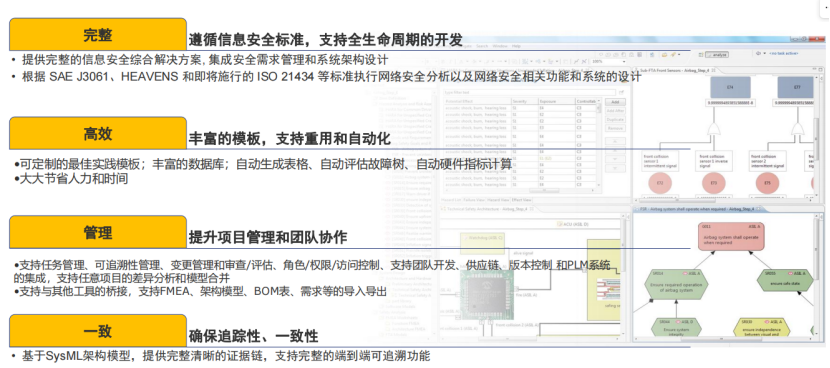Click the Duplicate button
The width and height of the screenshot is (830, 368).
click(x=614, y=120)
